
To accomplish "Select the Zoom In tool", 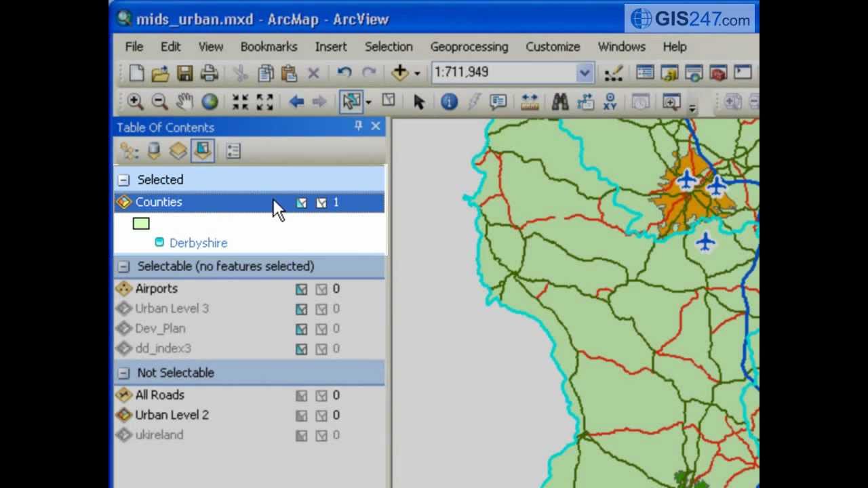I will click(135, 102).
